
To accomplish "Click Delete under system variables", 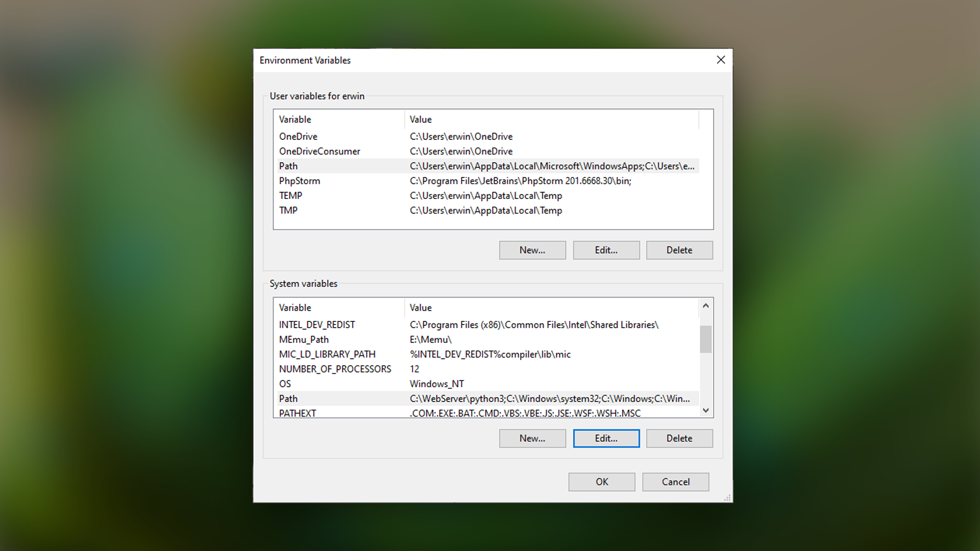I will coord(679,438).
